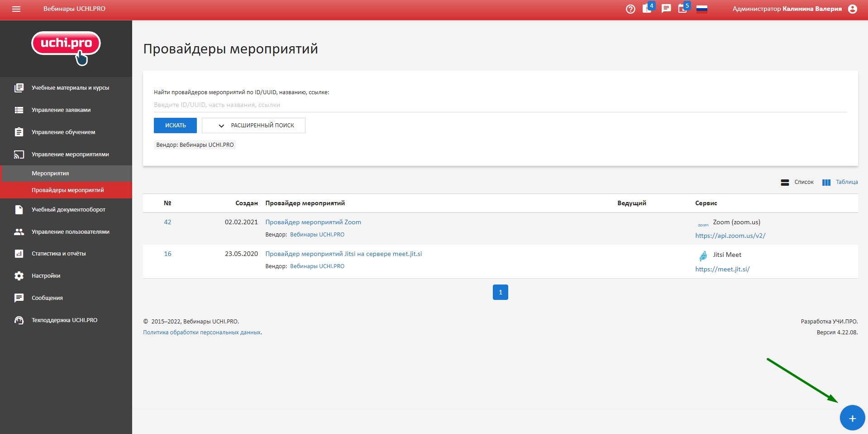Click the Управление мероприятиями cast icon
868x434 pixels.
click(19, 154)
